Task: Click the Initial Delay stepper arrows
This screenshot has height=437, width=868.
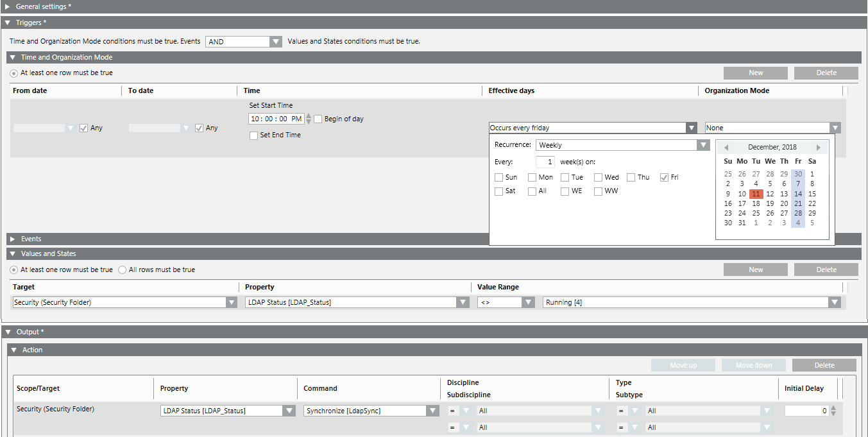Action: (x=833, y=411)
